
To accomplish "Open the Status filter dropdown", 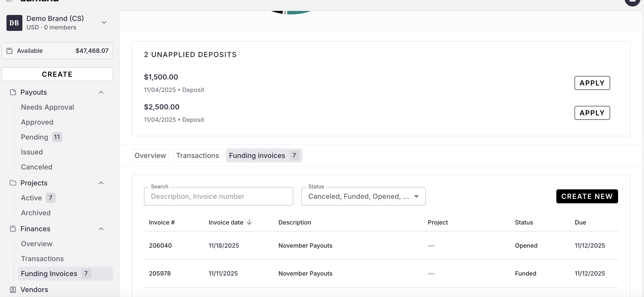I will [x=363, y=196].
